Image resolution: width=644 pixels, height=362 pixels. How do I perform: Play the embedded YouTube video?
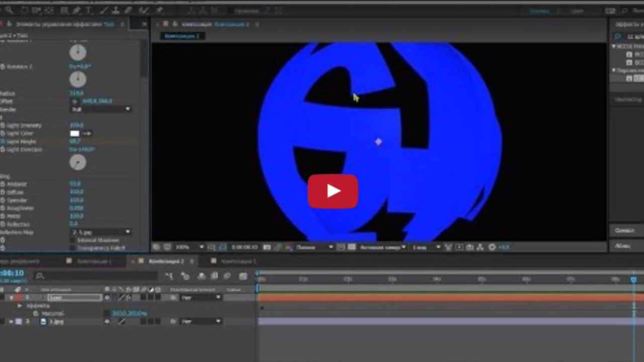[332, 192]
